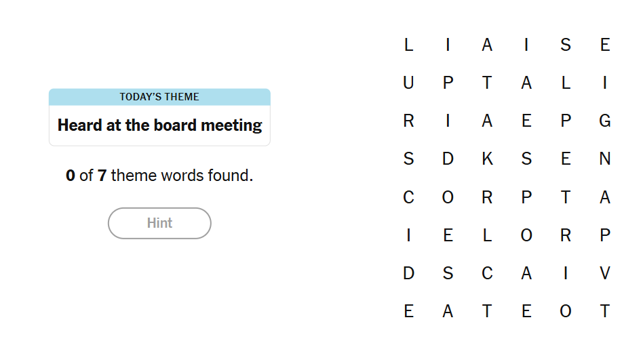This screenshot has width=643, height=364.
Task: Click the 'Heard at the board meeting' theme text
Action: click(x=159, y=125)
